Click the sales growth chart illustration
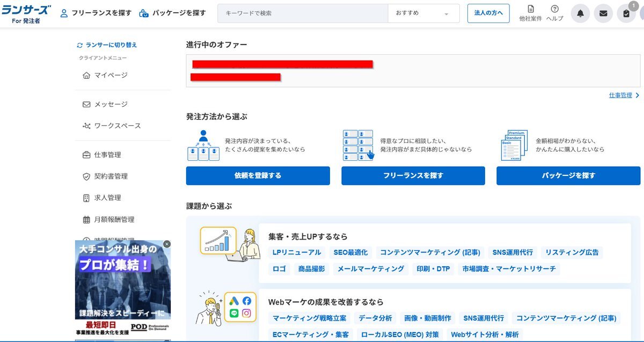The height and width of the screenshot is (342, 644). (230, 244)
